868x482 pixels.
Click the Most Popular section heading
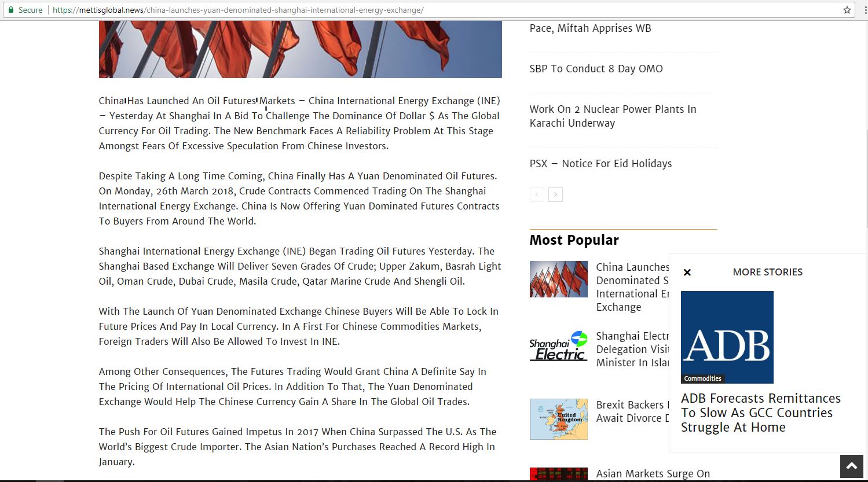point(574,240)
